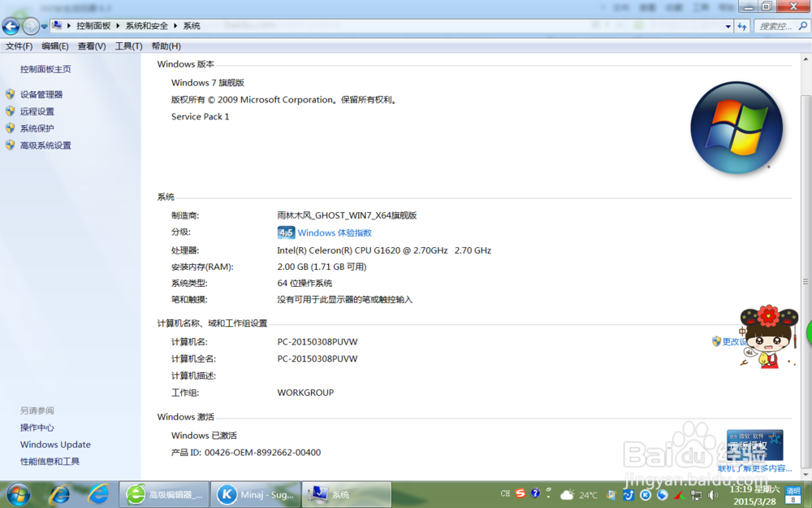Expand arrow after 系统和安全 breadcrumb

175,25
